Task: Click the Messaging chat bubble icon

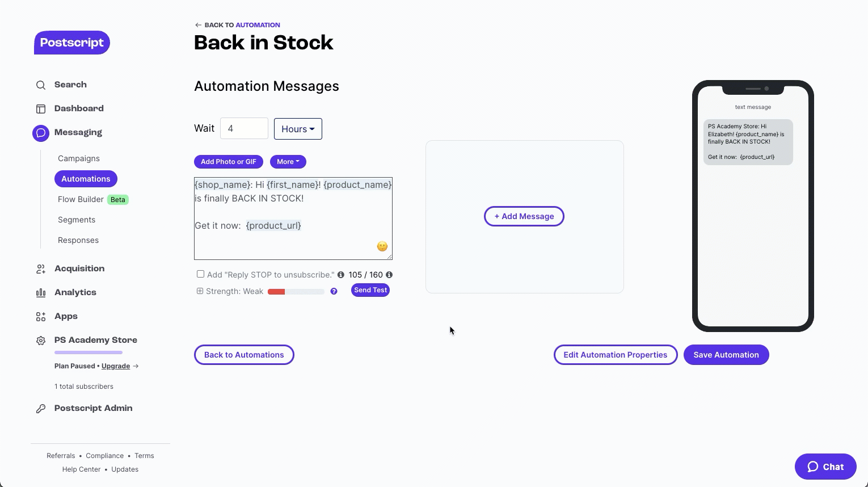Action: (x=41, y=133)
